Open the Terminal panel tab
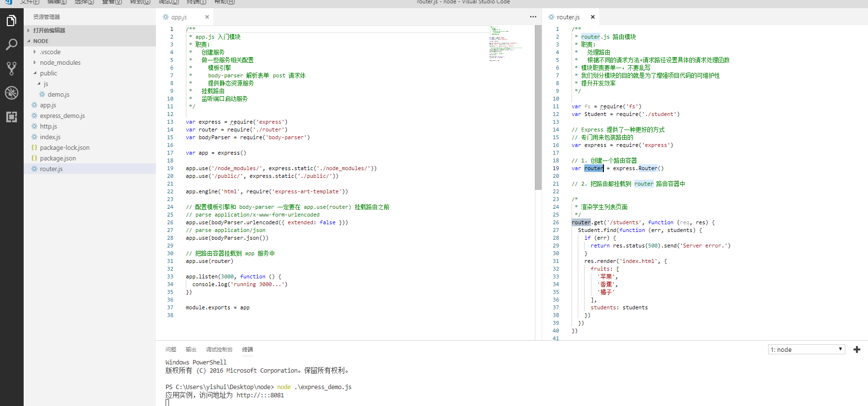 point(248,349)
